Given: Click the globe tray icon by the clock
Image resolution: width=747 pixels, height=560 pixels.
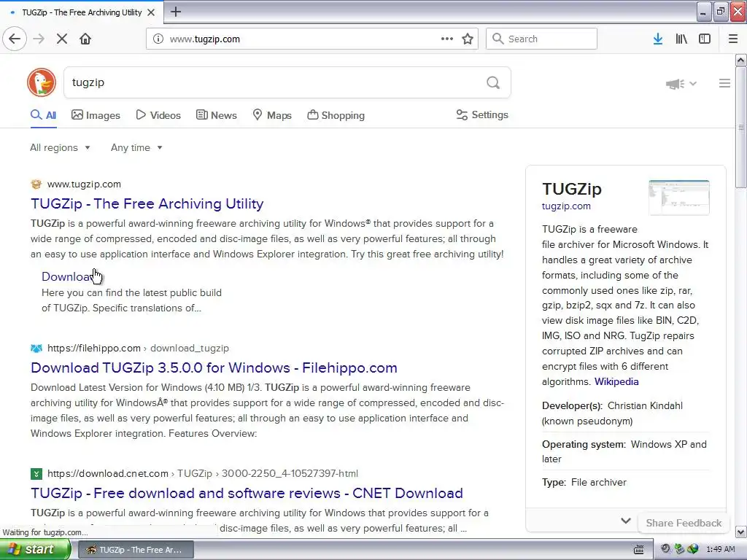Looking at the screenshot, I should (x=693, y=550).
